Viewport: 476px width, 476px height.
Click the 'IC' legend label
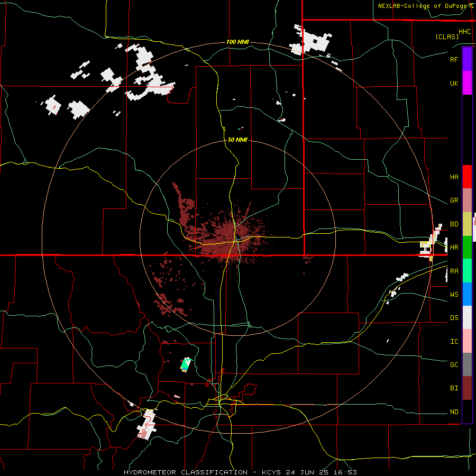454,342
